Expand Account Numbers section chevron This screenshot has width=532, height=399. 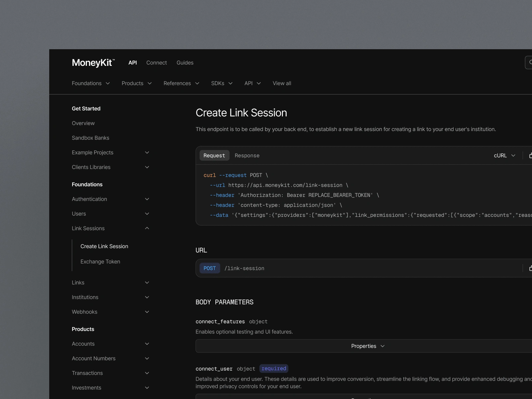[147, 358]
